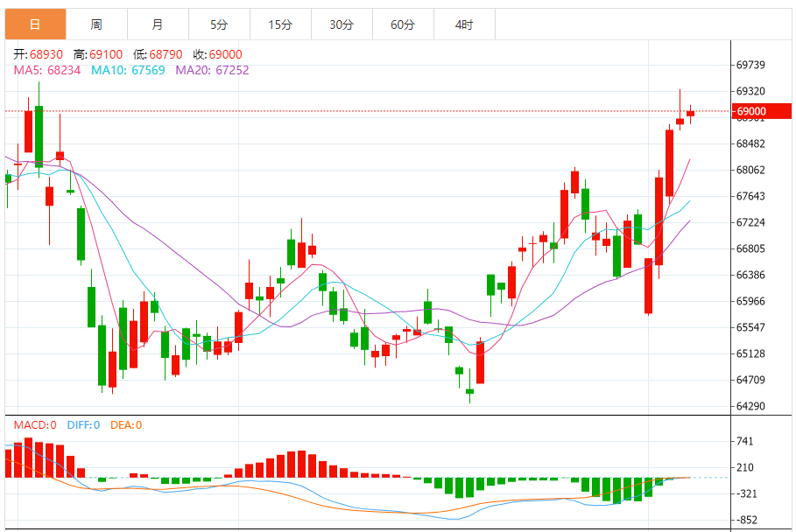Click the 68062 price axis label
This screenshot has height=532, width=796.
click(x=750, y=170)
